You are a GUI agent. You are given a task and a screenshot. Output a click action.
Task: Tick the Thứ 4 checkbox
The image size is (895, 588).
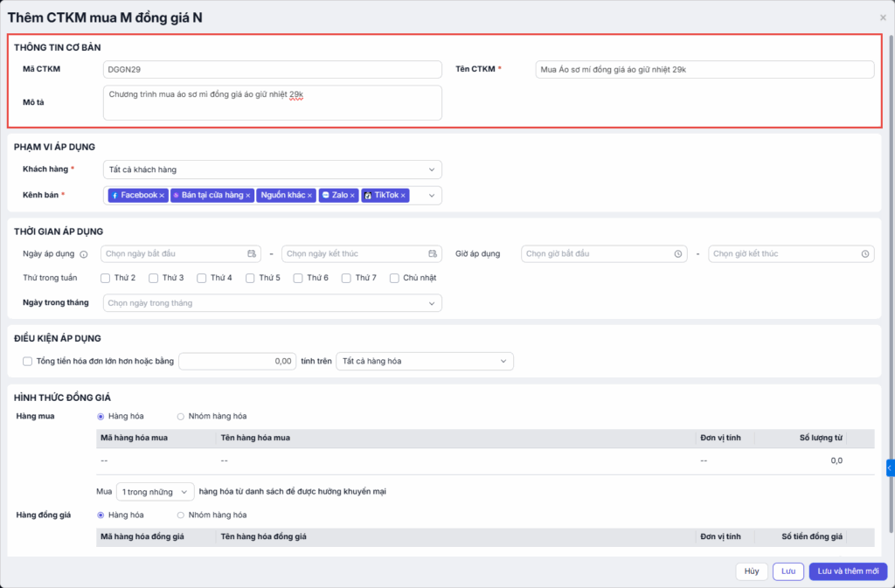click(202, 279)
